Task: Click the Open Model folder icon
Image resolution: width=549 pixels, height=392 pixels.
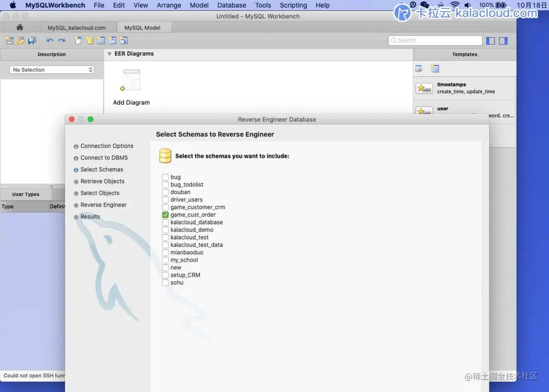Action: tap(21, 41)
